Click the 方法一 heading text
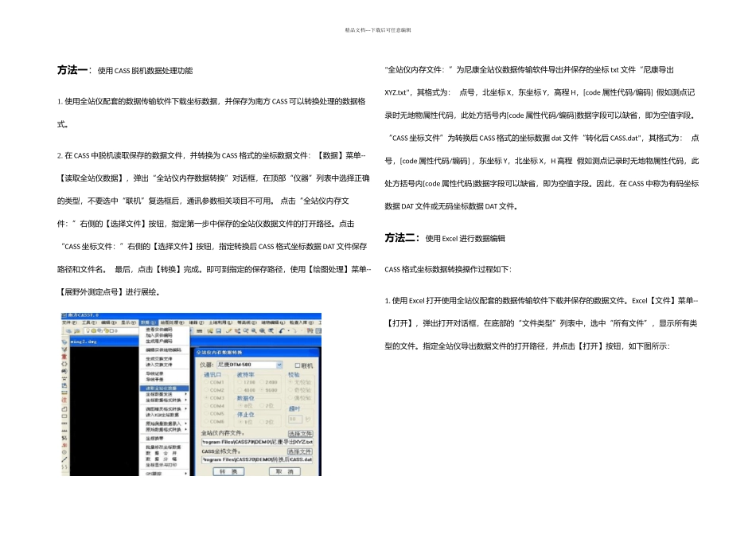The image size is (756, 535). 72,70
